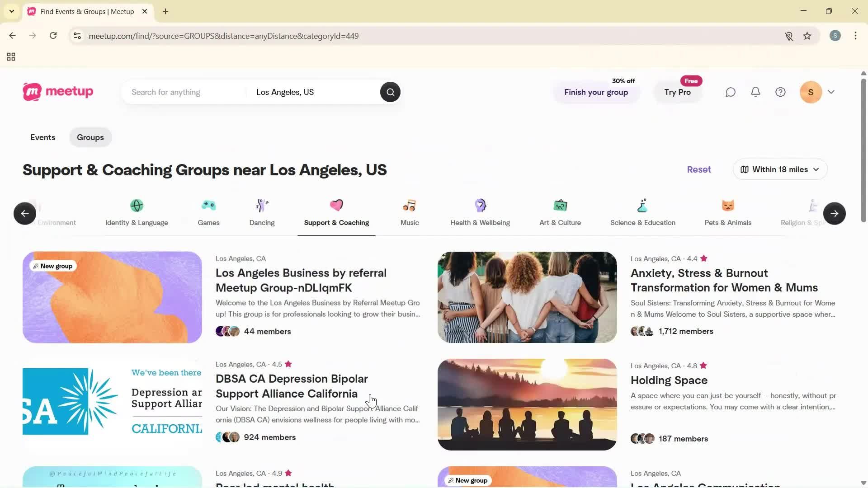The width and height of the screenshot is (868, 488).
Task: Open the help question mark icon
Action: (x=781, y=92)
